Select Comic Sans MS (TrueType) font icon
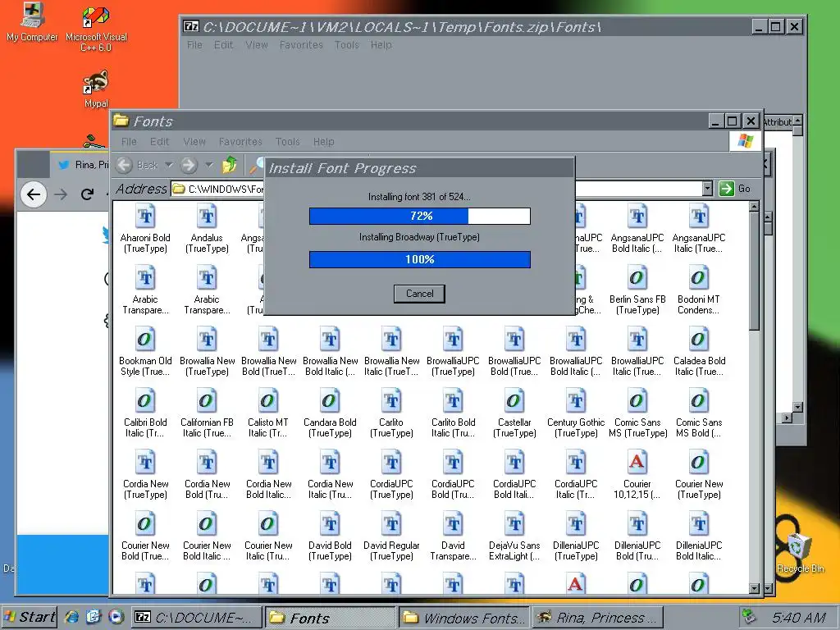This screenshot has height=630, width=840. [637, 400]
